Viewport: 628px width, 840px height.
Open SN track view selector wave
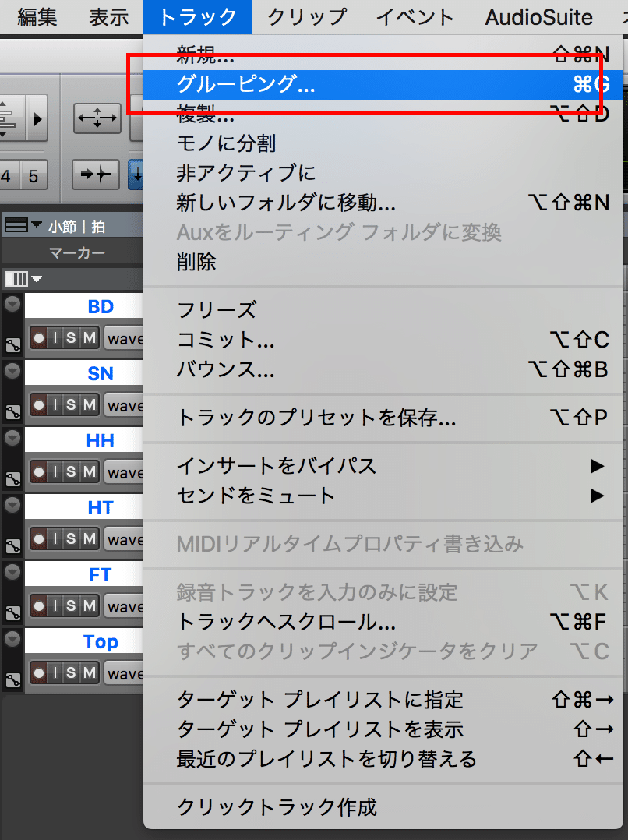[x=124, y=405]
